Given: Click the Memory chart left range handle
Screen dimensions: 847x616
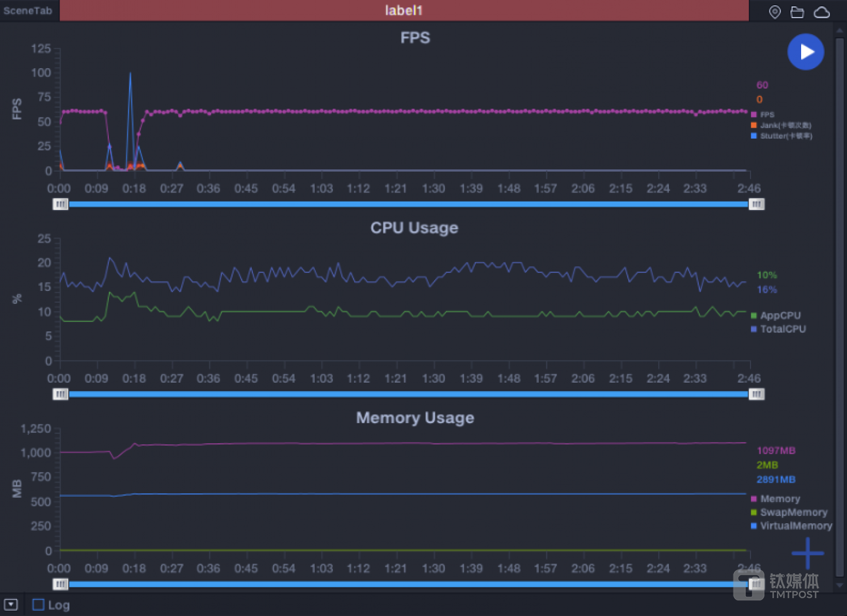Looking at the screenshot, I should (x=61, y=584).
